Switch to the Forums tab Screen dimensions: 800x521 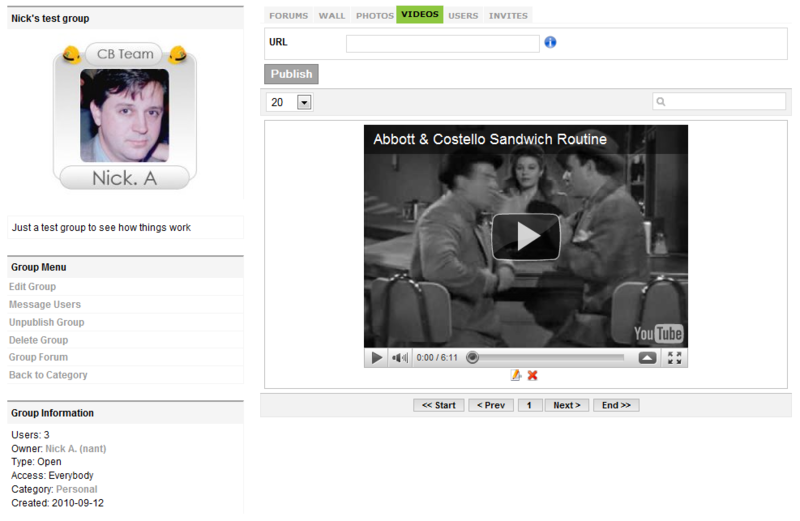click(288, 16)
